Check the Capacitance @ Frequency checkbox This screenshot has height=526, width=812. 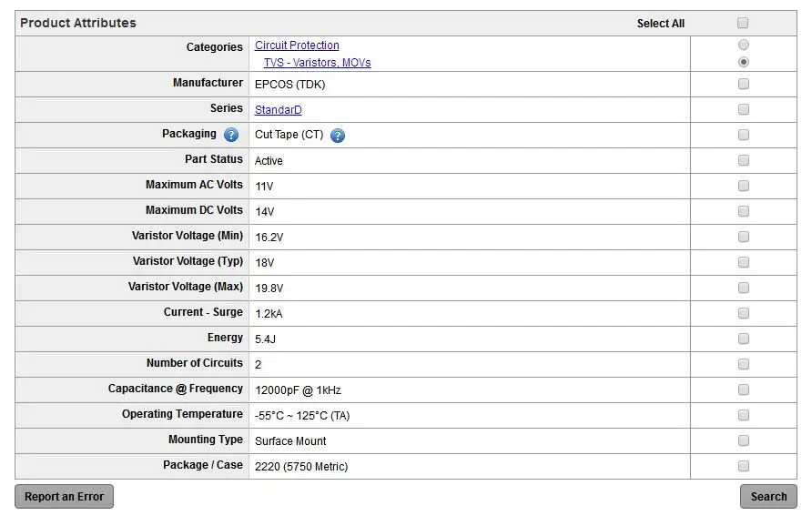coord(744,389)
